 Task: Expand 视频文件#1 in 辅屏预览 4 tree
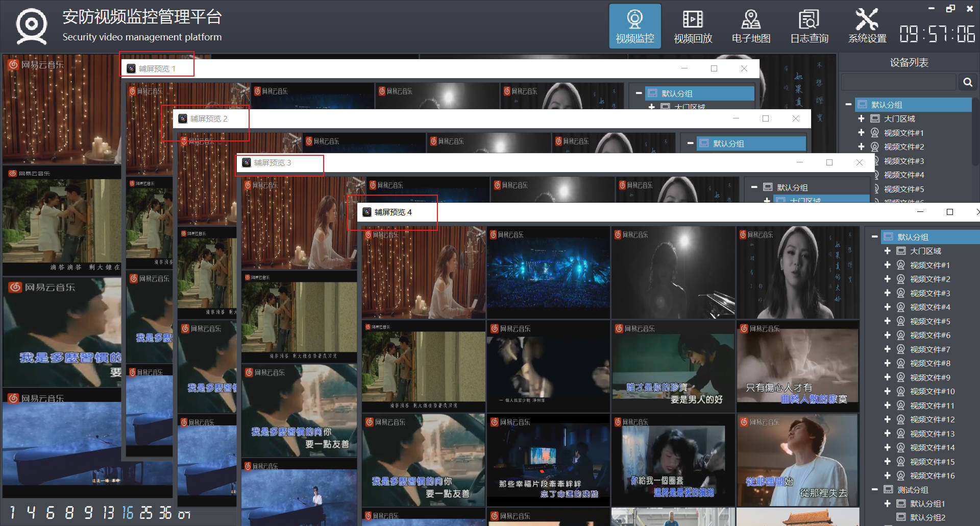pos(887,265)
